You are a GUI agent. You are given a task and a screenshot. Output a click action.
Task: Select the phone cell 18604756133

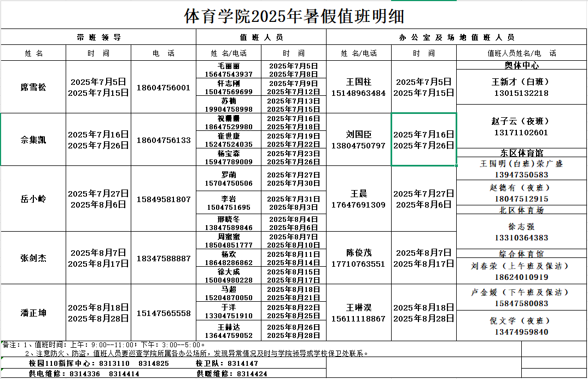click(x=164, y=140)
